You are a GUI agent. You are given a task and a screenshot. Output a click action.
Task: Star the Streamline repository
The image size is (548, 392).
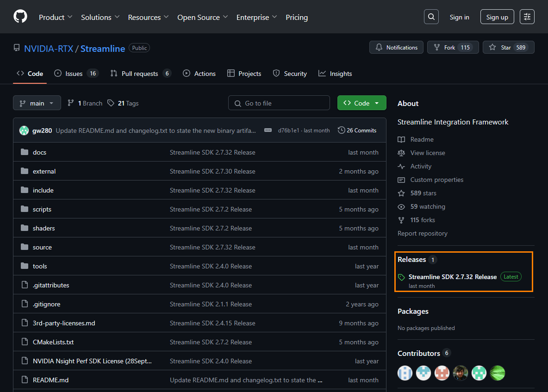tap(509, 47)
